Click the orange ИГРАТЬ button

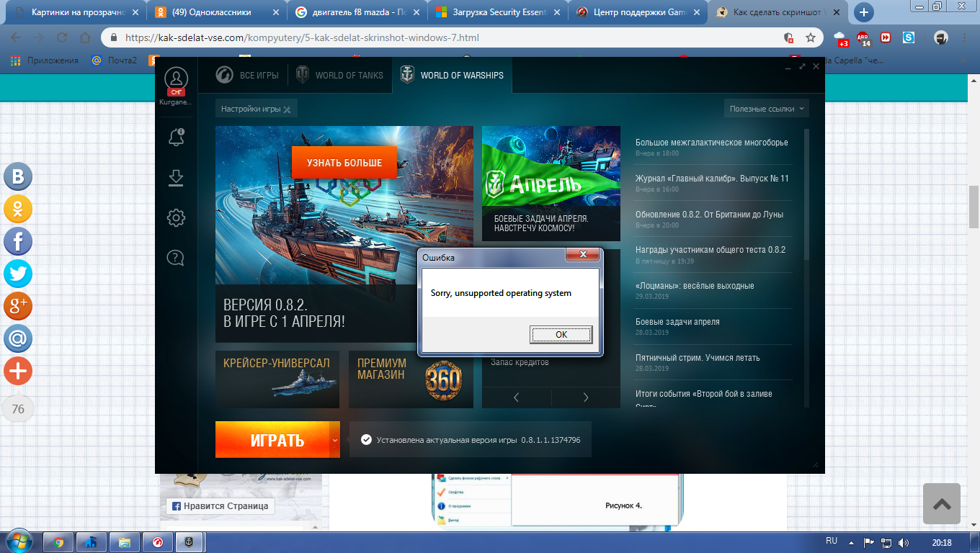(272, 440)
